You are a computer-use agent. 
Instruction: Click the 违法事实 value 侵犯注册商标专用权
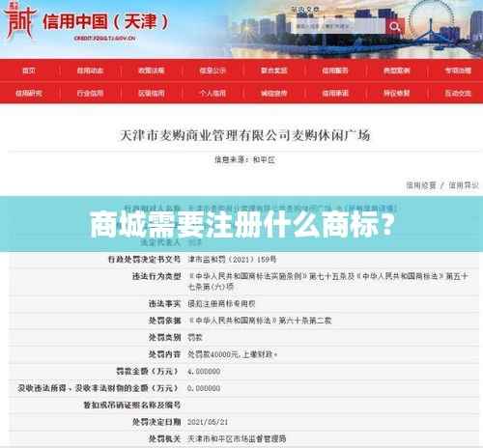[221, 303]
